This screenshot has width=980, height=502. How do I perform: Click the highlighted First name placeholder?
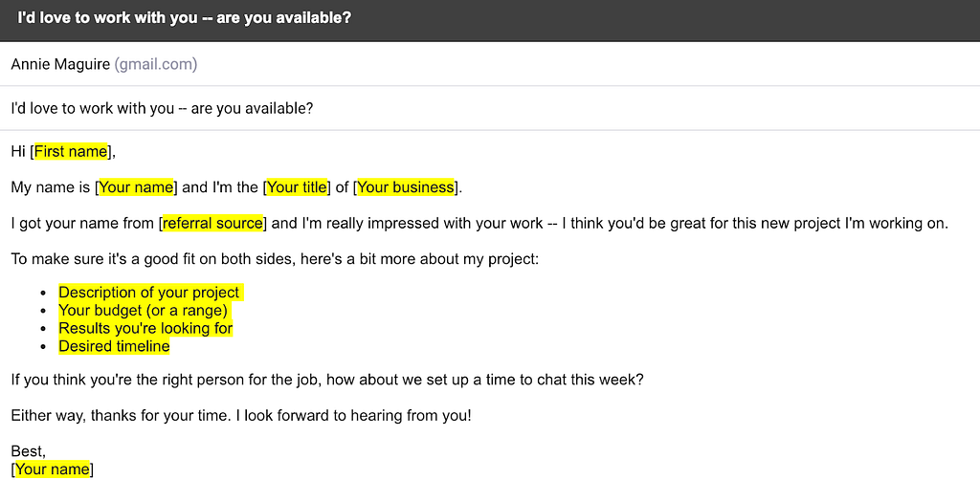[x=71, y=152]
